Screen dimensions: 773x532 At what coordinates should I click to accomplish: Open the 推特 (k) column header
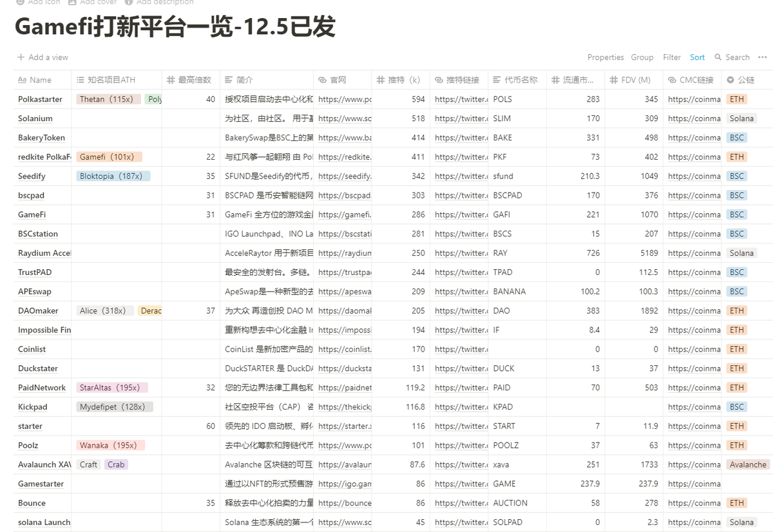tap(401, 80)
